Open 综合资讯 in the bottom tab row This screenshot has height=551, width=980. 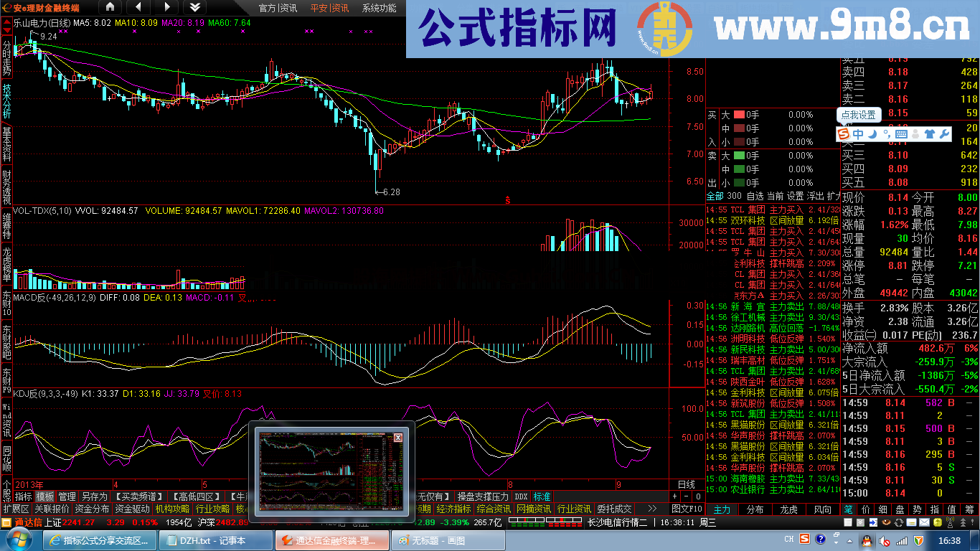pos(494,509)
